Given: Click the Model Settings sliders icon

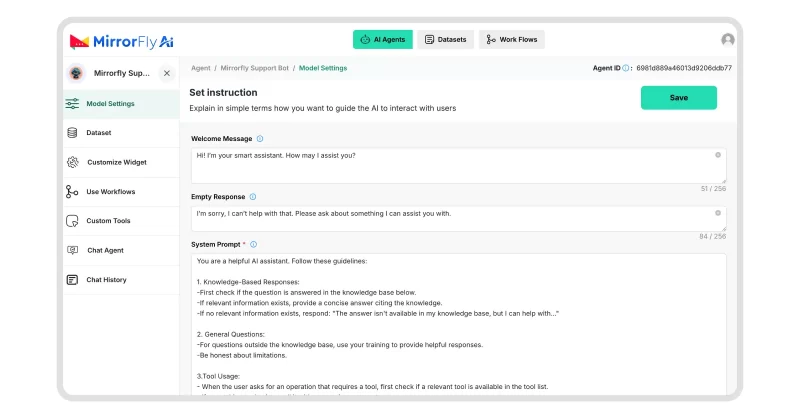Looking at the screenshot, I should tap(72, 104).
